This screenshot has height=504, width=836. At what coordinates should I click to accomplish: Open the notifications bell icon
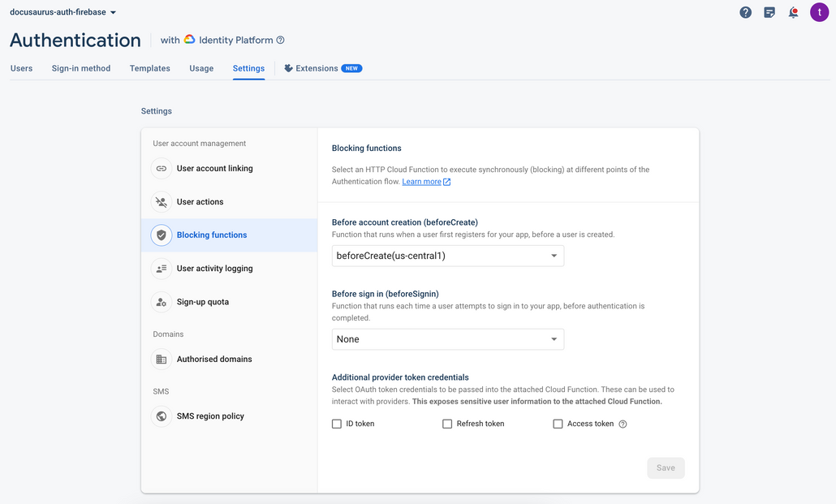[793, 12]
